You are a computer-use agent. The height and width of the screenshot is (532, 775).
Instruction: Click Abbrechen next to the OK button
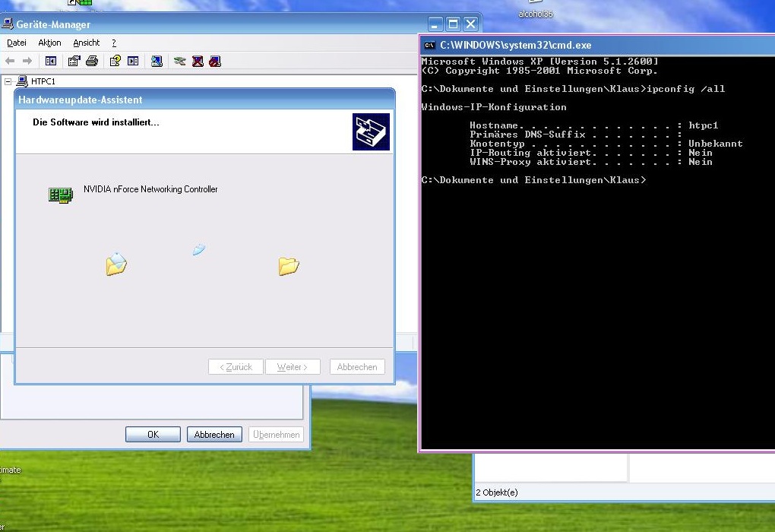(214, 434)
